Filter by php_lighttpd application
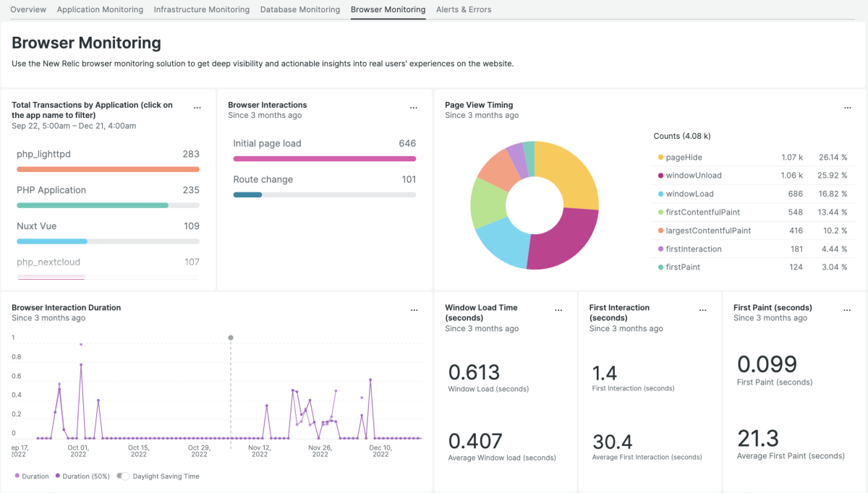 43,154
